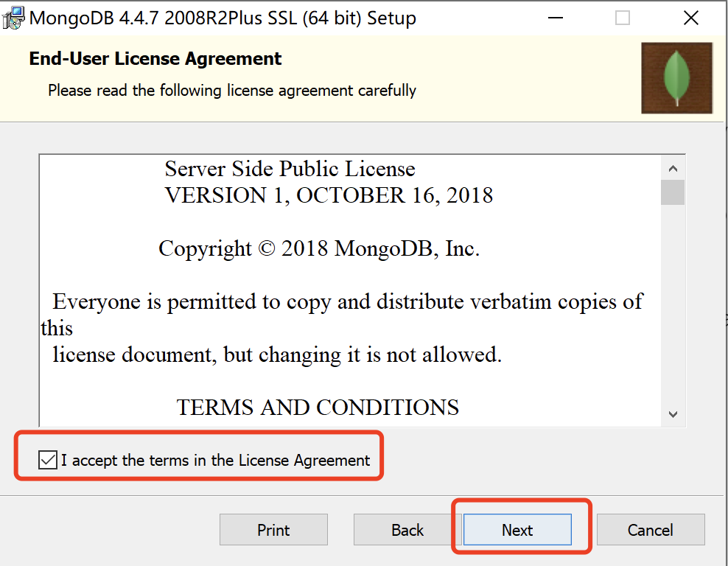
Task: Click 'I accept the terms' label text
Action: pyautogui.click(x=215, y=460)
